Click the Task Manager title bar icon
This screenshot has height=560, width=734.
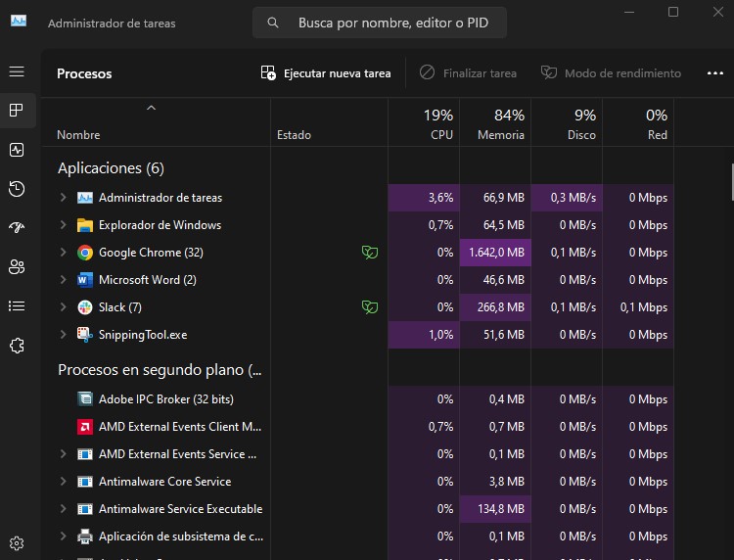click(19, 22)
